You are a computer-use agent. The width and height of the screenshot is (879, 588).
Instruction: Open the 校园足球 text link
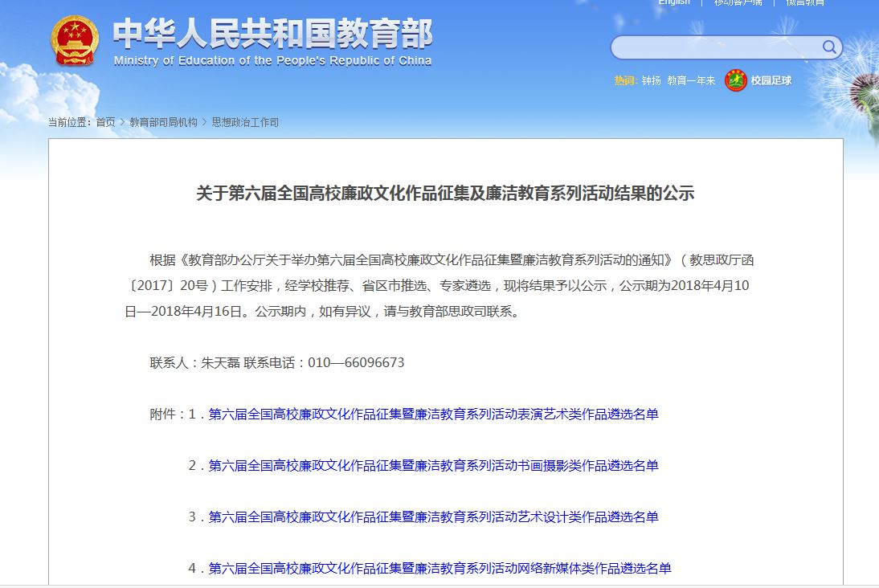coord(771,81)
